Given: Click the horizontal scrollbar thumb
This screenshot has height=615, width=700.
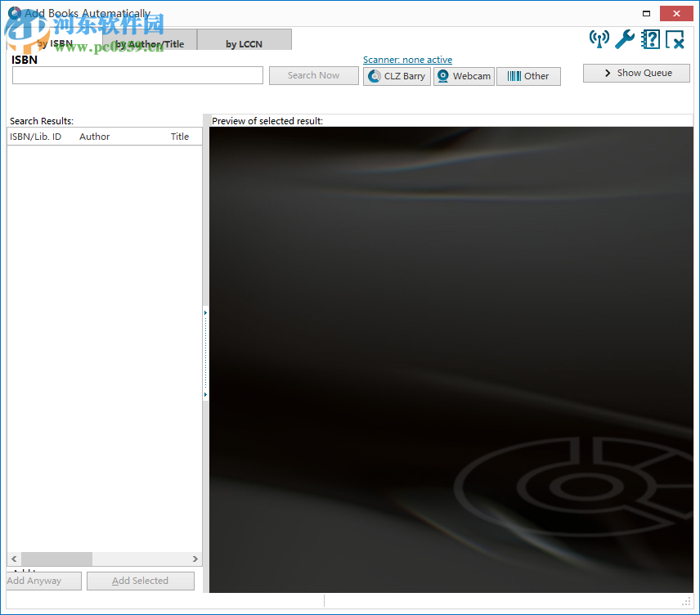Looking at the screenshot, I should [x=56, y=559].
